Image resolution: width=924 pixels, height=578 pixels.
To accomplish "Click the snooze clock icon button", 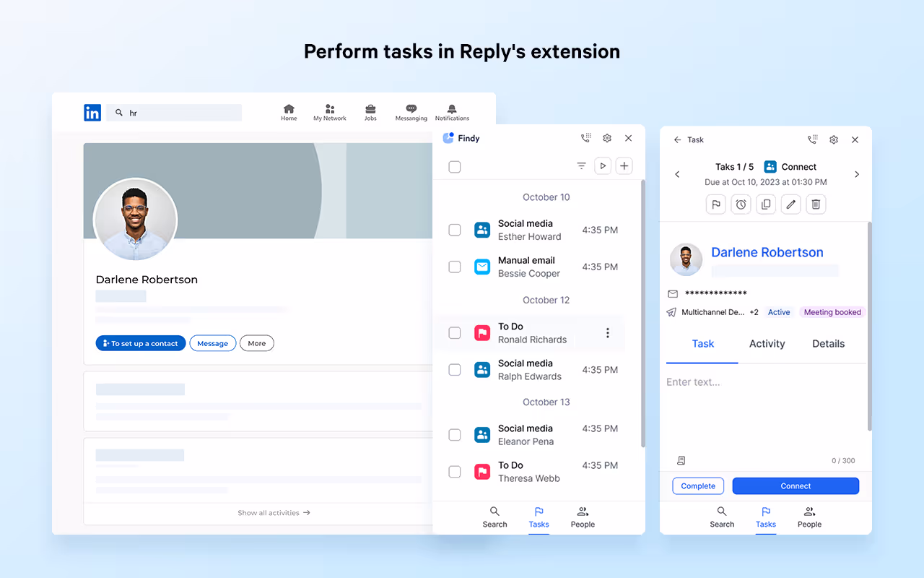I will click(741, 204).
